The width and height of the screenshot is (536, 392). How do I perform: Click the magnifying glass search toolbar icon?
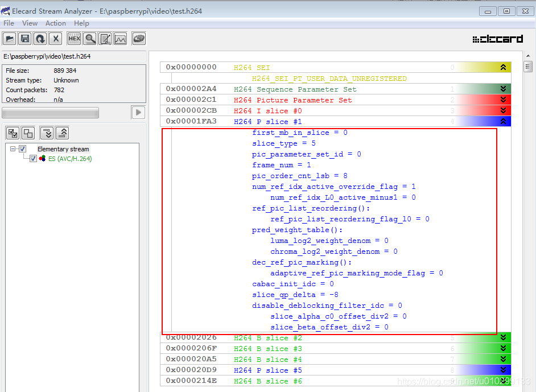(x=90, y=39)
